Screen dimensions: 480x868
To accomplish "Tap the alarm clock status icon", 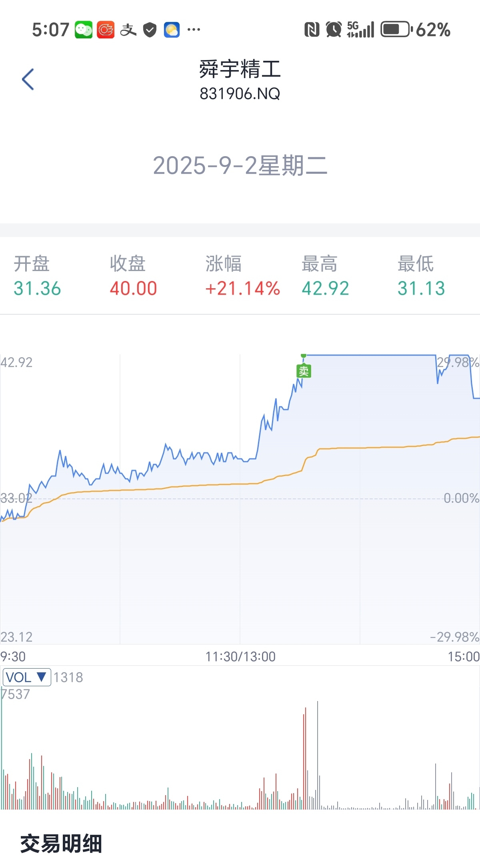I will click(x=334, y=30).
